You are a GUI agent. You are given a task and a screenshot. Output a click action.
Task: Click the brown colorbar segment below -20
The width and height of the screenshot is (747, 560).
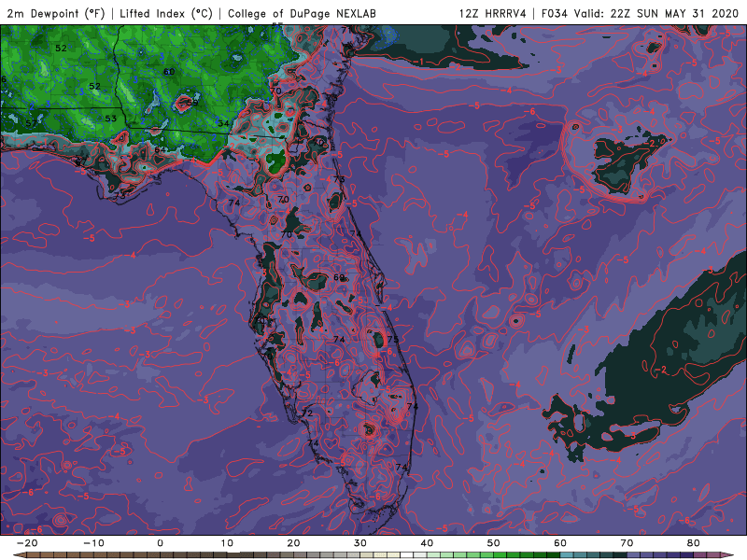(x=33, y=555)
